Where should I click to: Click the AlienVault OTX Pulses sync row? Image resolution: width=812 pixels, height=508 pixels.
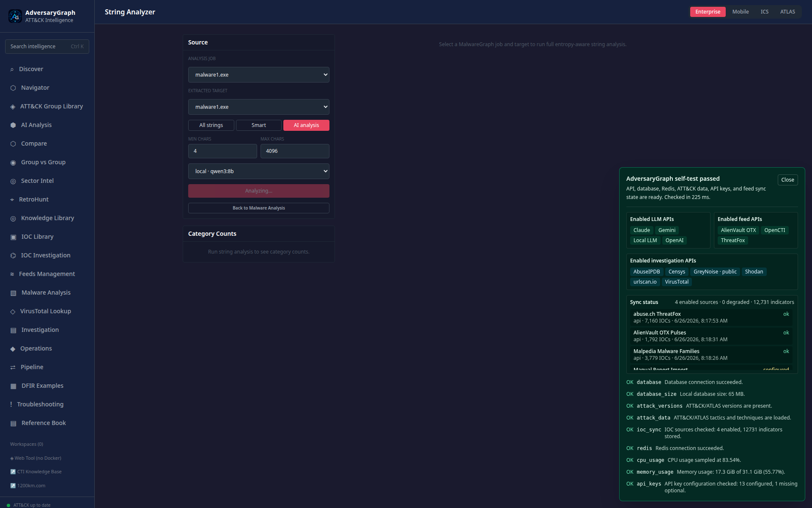point(711,336)
